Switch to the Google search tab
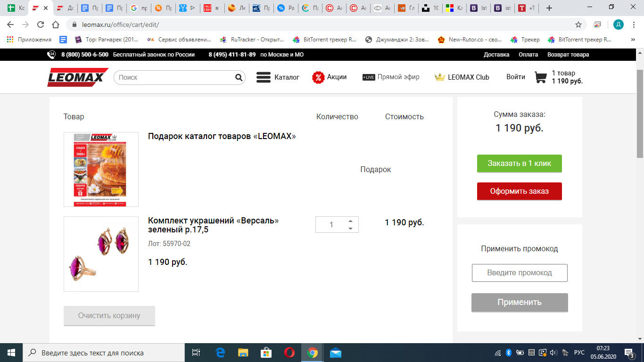The height and width of the screenshot is (362, 644). click(139, 8)
